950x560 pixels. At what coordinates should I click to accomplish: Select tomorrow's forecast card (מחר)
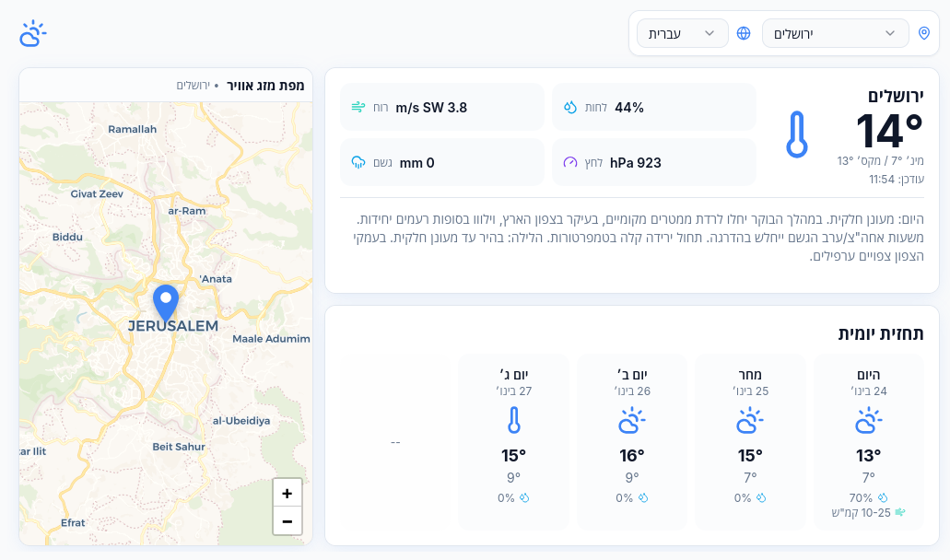(x=750, y=442)
